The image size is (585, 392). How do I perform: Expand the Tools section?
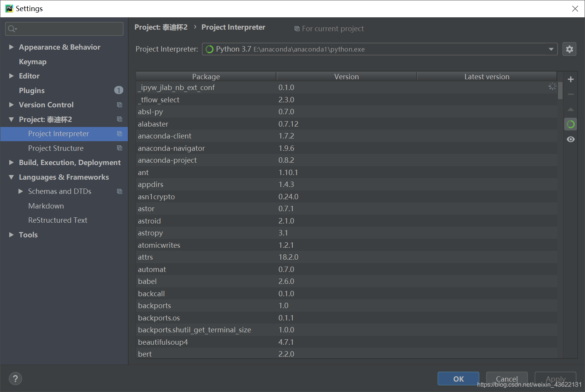tap(12, 235)
